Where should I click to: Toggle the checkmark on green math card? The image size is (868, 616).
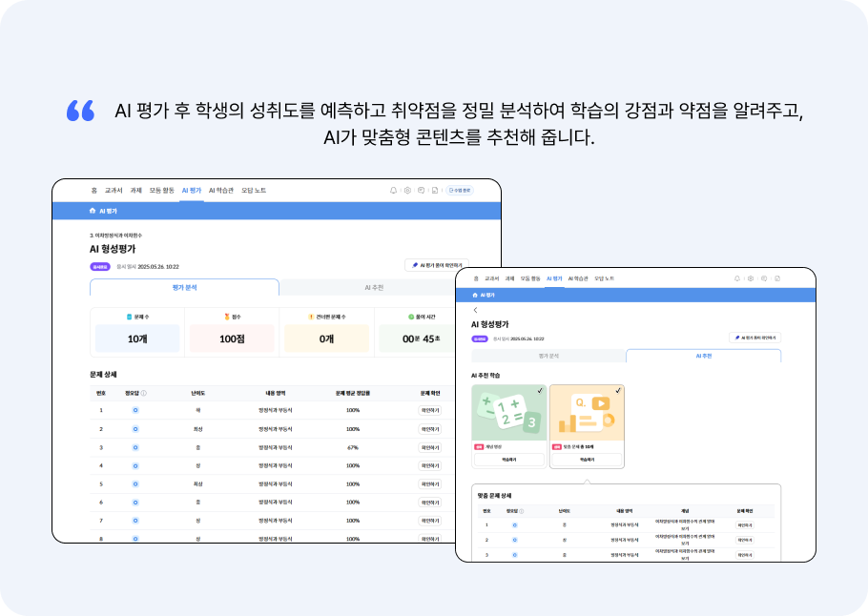coord(540,391)
